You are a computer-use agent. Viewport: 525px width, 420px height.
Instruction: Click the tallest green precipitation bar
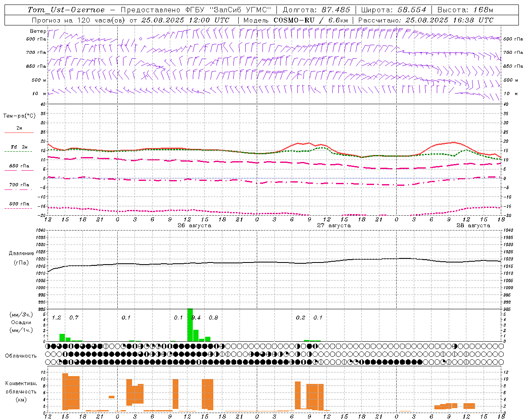[190, 325]
